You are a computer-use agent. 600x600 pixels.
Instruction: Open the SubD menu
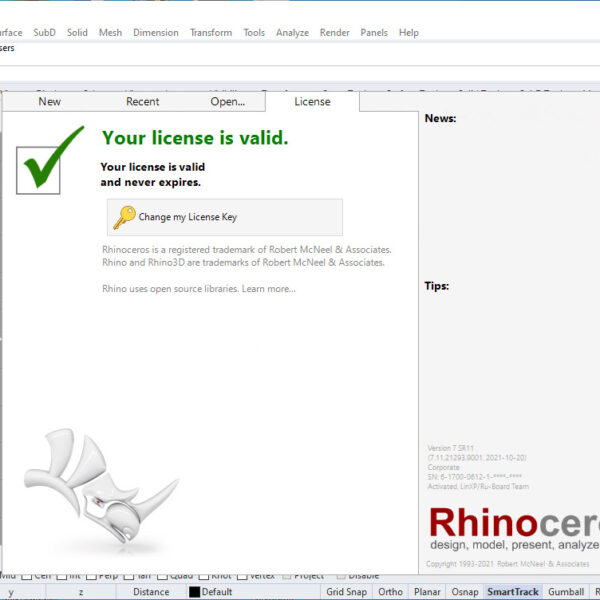pos(44,33)
